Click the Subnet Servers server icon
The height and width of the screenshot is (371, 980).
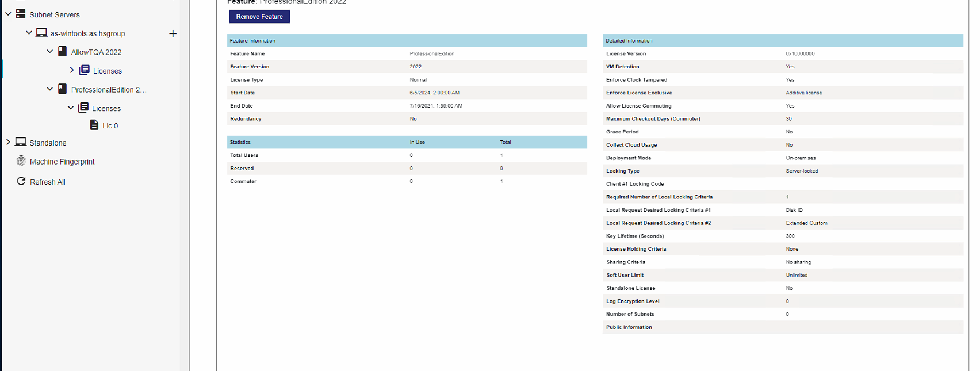pos(21,14)
